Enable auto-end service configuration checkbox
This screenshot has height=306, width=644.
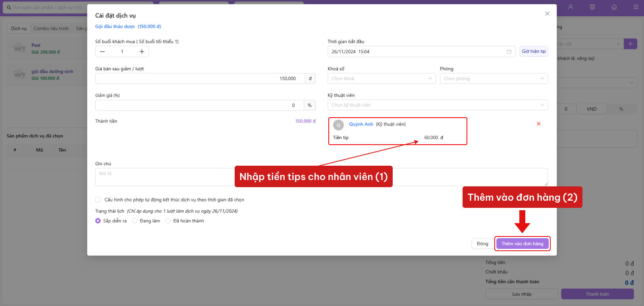click(x=98, y=199)
